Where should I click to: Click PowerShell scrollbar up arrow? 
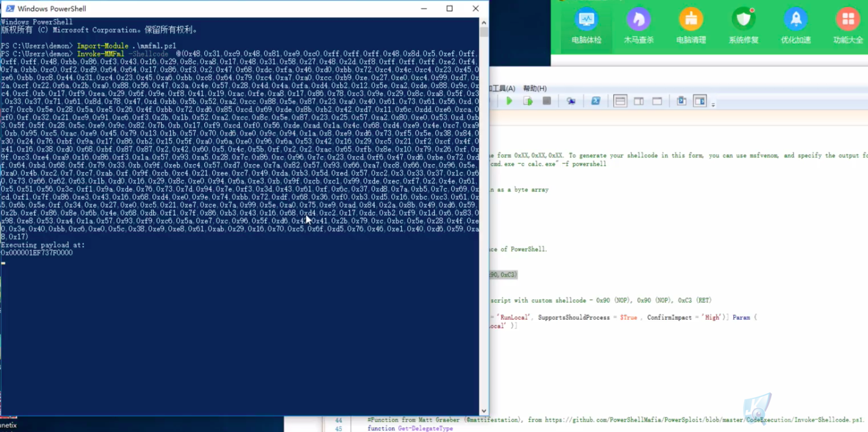click(x=484, y=22)
